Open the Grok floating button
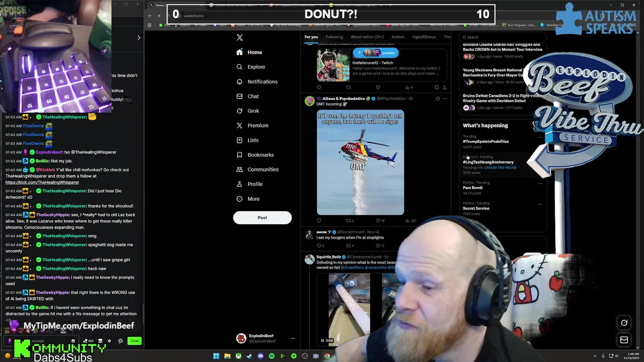 click(x=624, y=323)
